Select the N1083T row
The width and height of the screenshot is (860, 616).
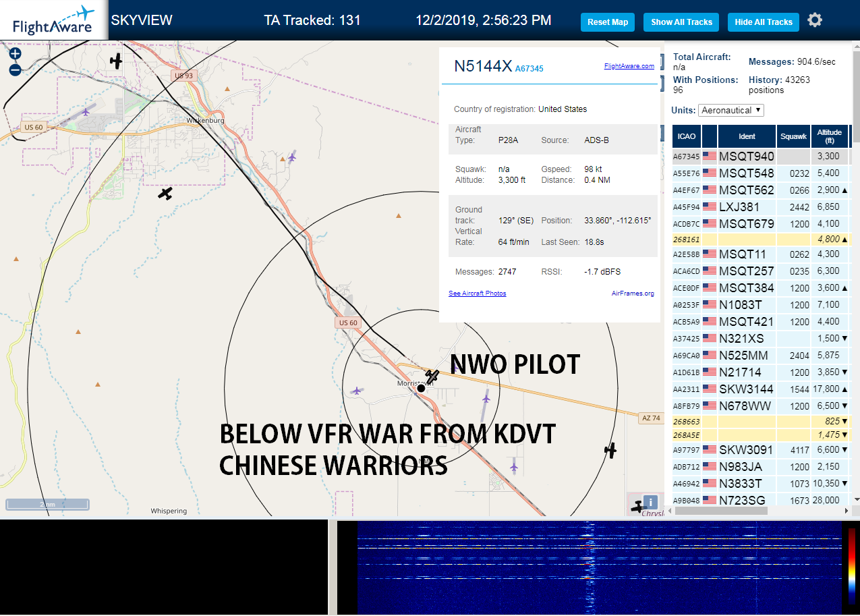click(x=761, y=305)
